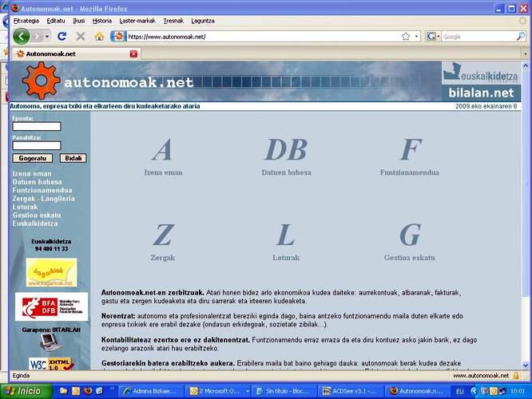Screen dimensions: 532x399
Task: Open the Historia menu
Action: tap(101, 21)
